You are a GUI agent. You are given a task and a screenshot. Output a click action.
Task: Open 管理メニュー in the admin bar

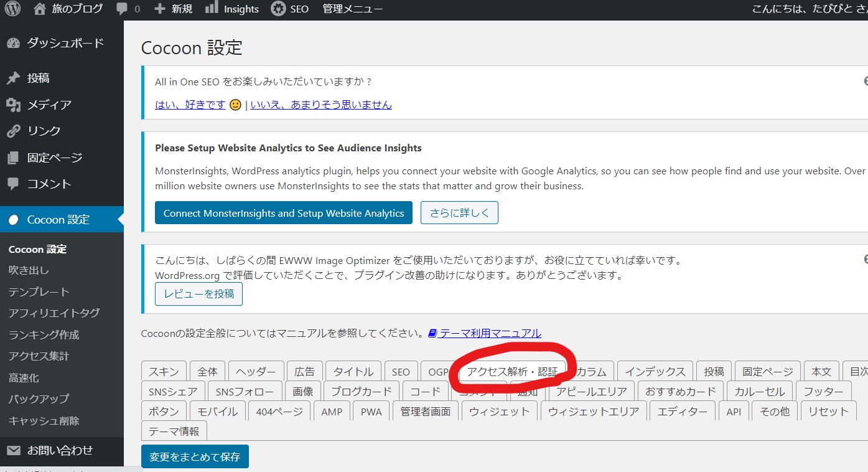(x=353, y=9)
